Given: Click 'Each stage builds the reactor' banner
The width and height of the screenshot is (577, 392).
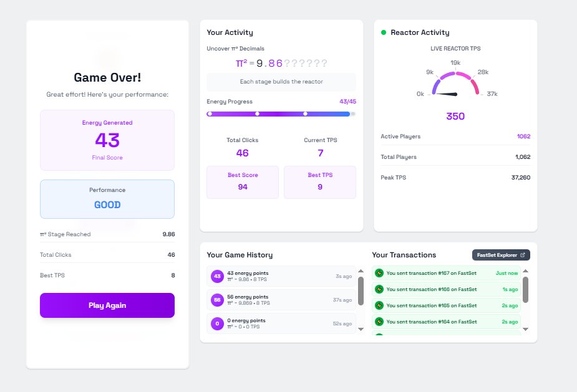Looking at the screenshot, I should tap(281, 82).
